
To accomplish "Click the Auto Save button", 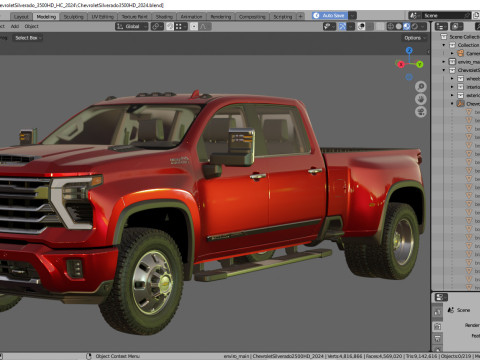I will (x=330, y=15).
